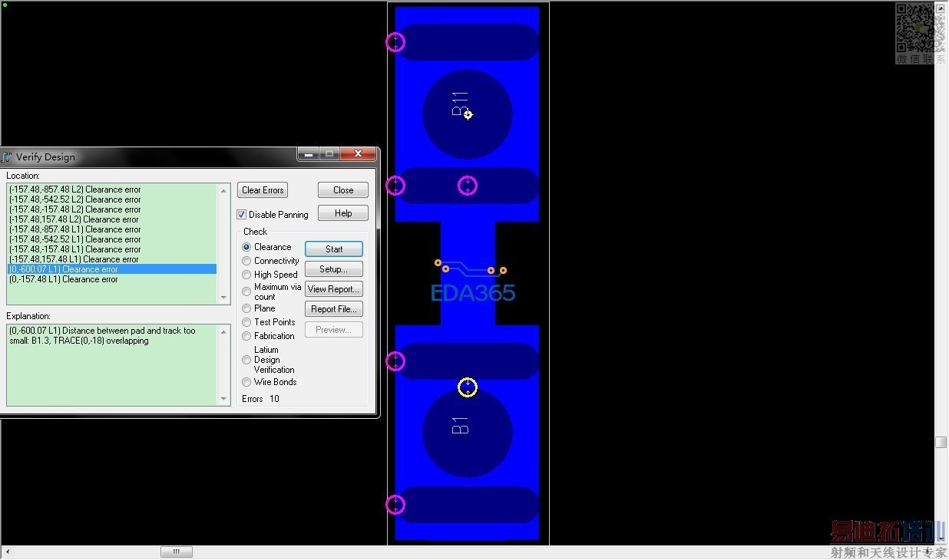
Task: Click the white origin marker beside B11
Action: pos(468,114)
